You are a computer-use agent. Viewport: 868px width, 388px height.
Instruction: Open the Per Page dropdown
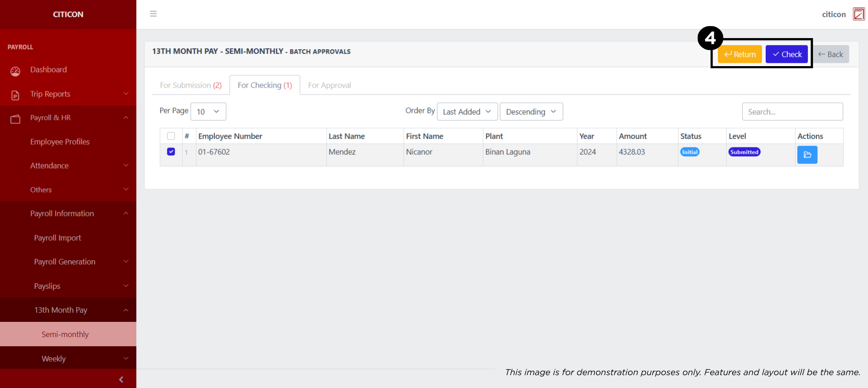(x=208, y=112)
